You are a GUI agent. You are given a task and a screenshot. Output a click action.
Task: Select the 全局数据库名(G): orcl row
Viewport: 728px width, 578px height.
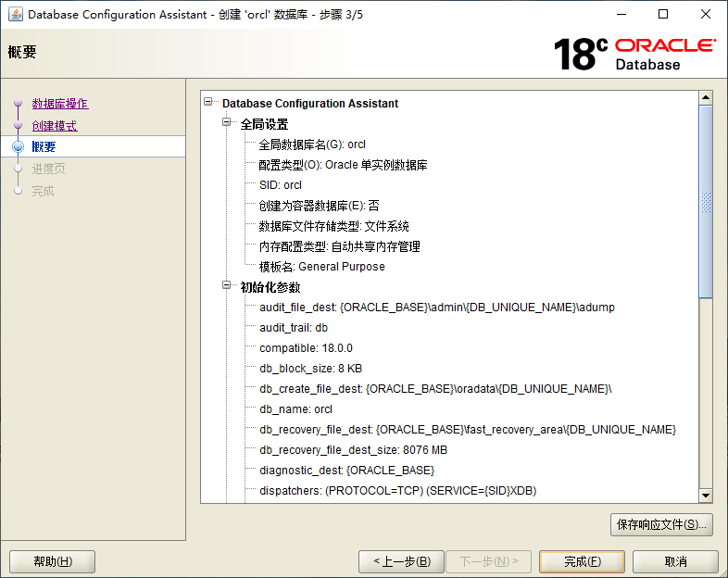pos(312,144)
